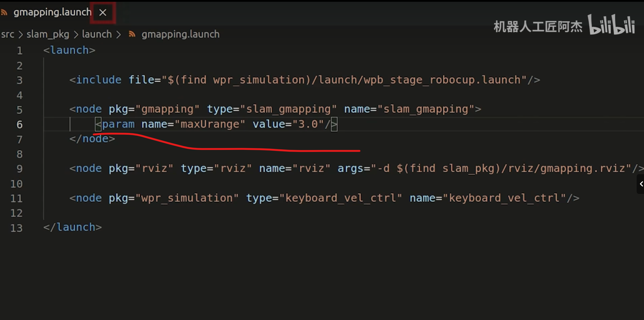644x320 pixels.
Task: Click the breadcrumb file icon before gmapping.launch
Action: click(132, 34)
